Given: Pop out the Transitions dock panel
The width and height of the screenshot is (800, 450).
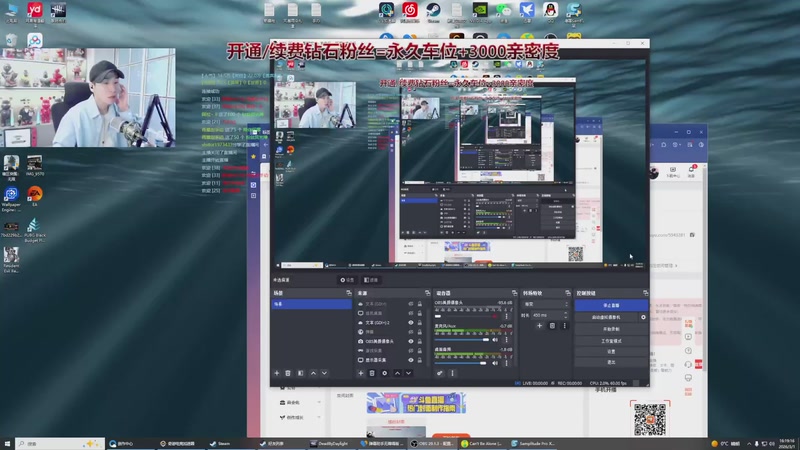Looking at the screenshot, I should [x=568, y=293].
